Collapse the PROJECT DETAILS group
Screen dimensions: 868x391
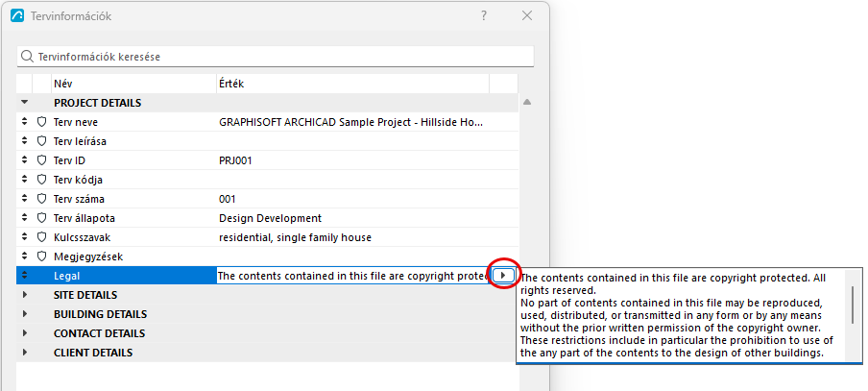(x=24, y=103)
